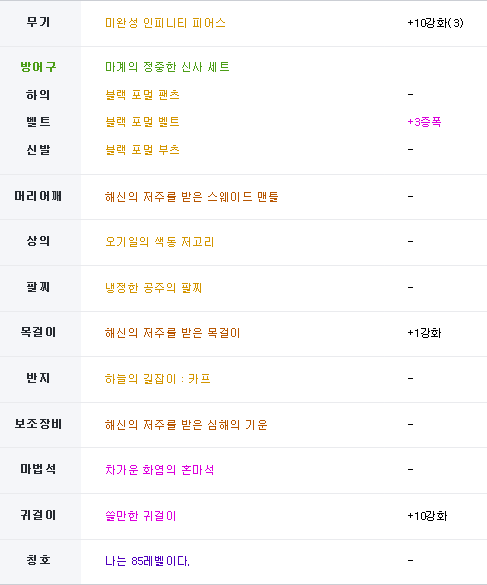Image resolution: width=487 pixels, height=585 pixels.
Task: Open 해신의 저주를 받은 목걸이 item
Action: (172, 333)
